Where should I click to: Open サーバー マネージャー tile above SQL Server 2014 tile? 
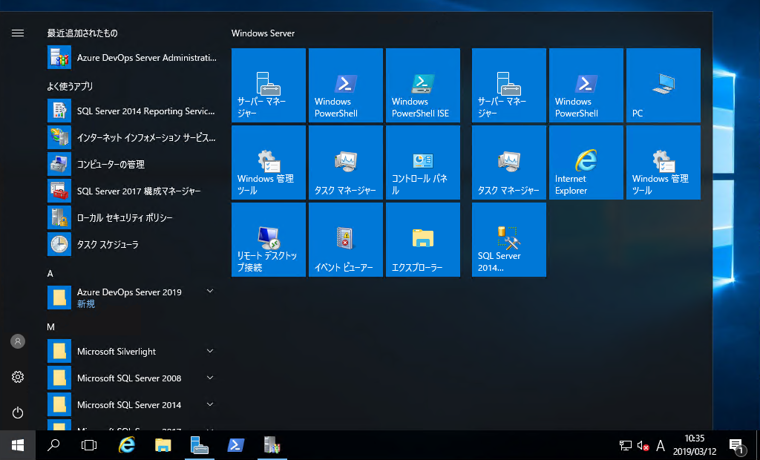pyautogui.click(x=509, y=85)
